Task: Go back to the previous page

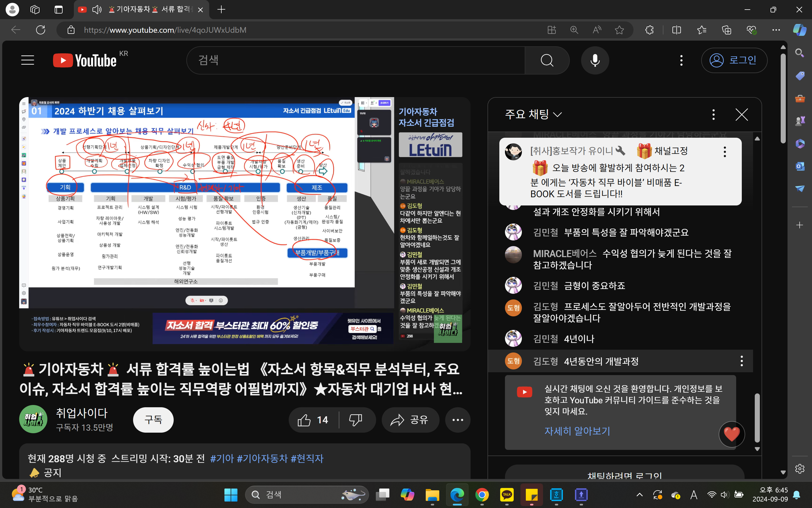Action: (16, 30)
